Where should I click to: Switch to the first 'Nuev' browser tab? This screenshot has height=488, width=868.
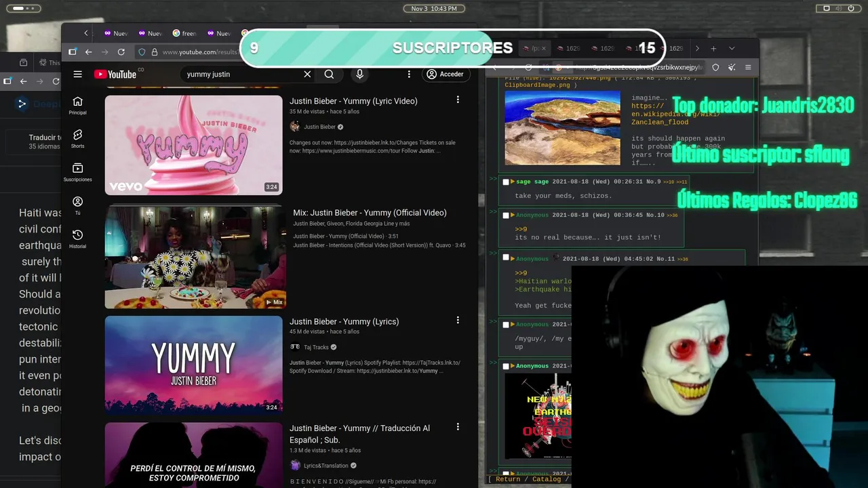pos(115,33)
